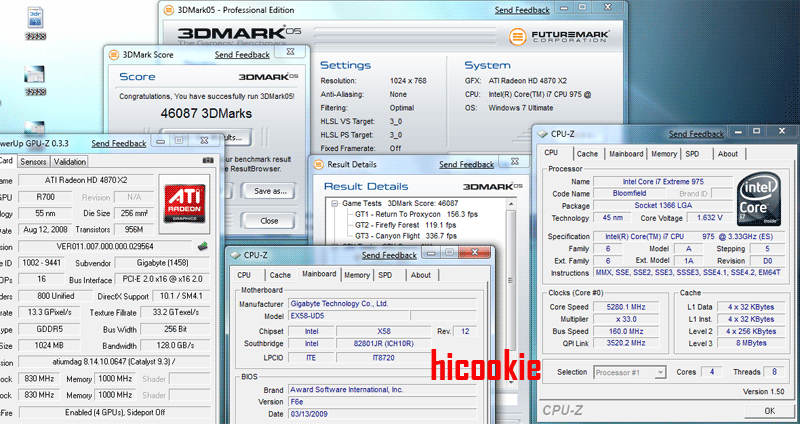This screenshot has height=424, width=800.
Task: Click the Intel Core i7 logo in CPU-Z
Action: pos(759,198)
